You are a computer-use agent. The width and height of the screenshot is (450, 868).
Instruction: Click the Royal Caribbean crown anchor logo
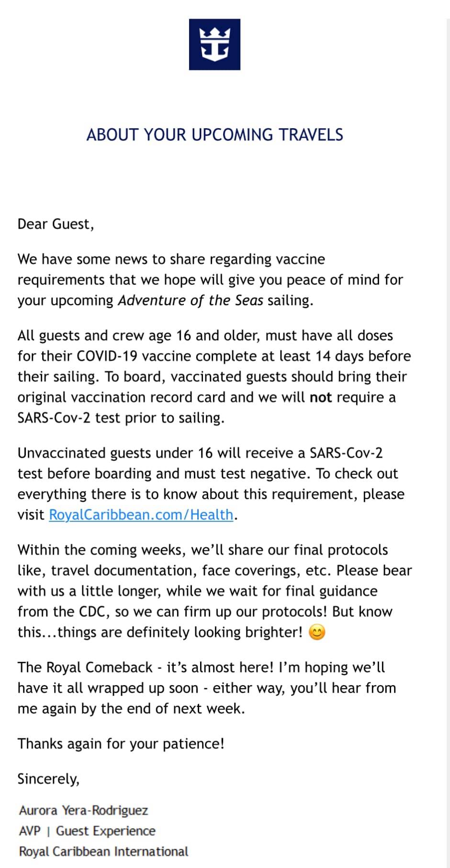click(214, 44)
